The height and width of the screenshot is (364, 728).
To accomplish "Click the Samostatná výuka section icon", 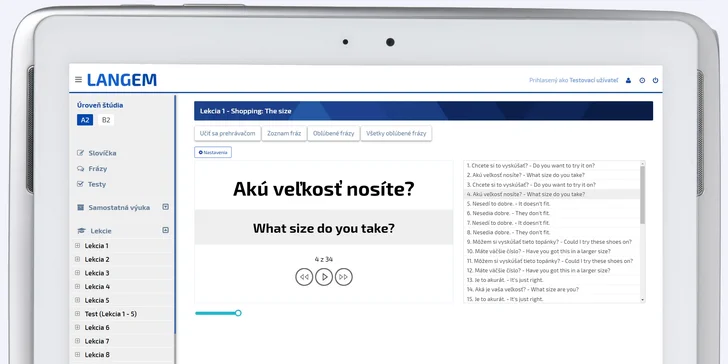I will pyautogui.click(x=81, y=208).
